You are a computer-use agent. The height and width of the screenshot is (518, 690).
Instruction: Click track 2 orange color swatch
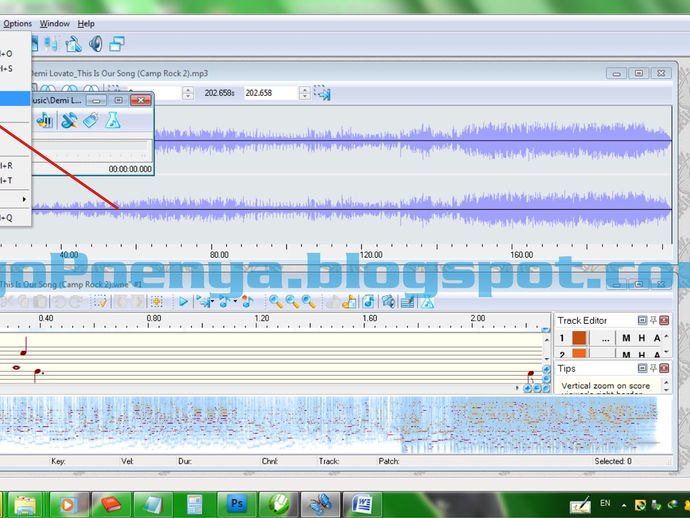tap(579, 353)
